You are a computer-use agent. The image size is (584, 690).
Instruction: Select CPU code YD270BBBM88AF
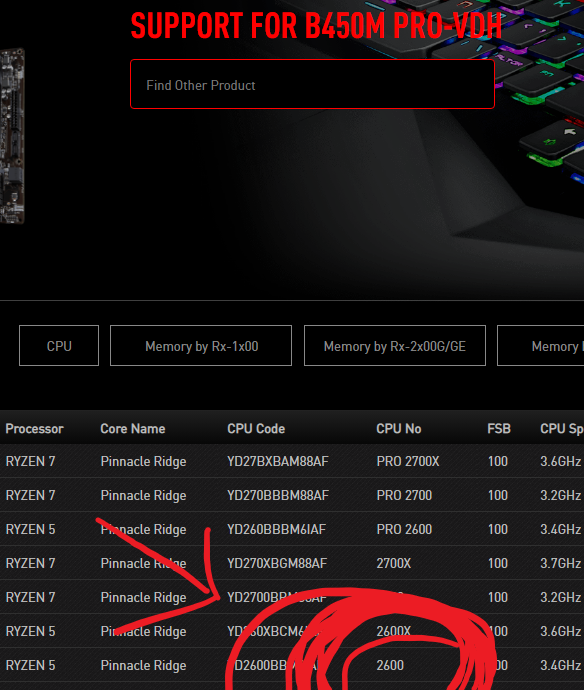[278, 495]
